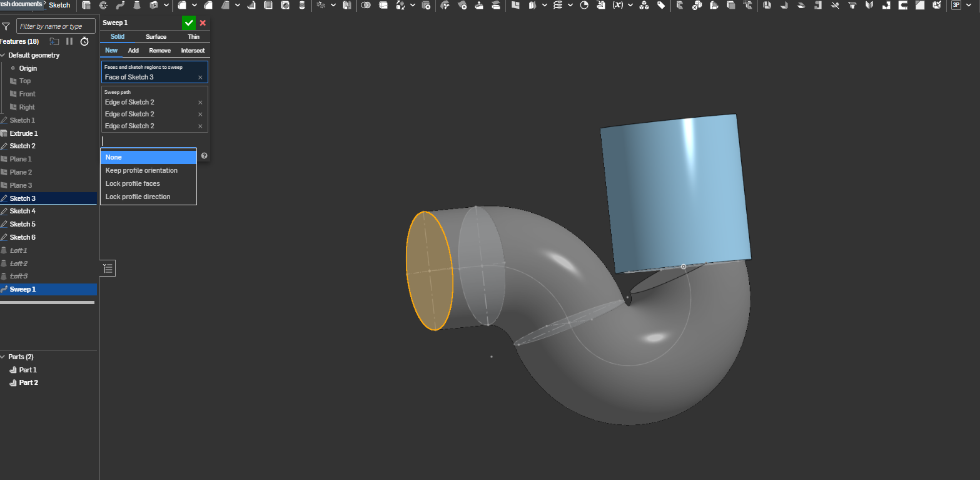Screen dimensions: 980x480
Task: Select the Mirror tool in the toolbar
Action: (346, 5)
